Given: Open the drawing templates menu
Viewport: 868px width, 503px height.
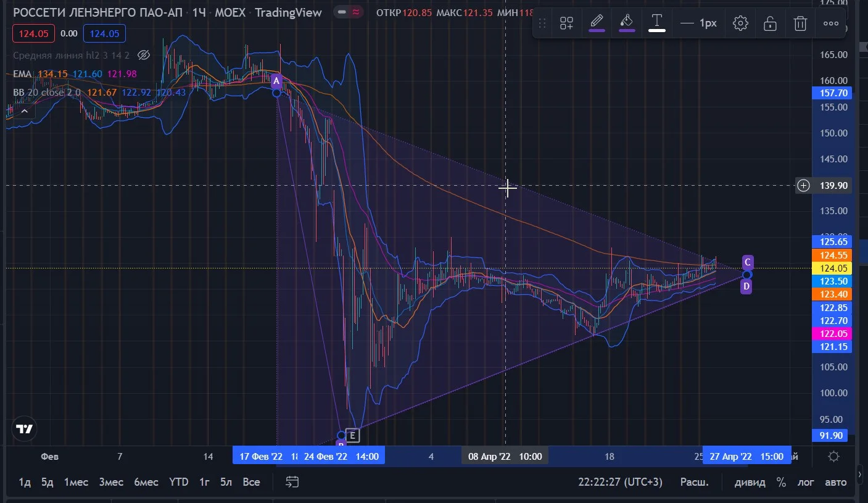Looking at the screenshot, I should (x=566, y=23).
